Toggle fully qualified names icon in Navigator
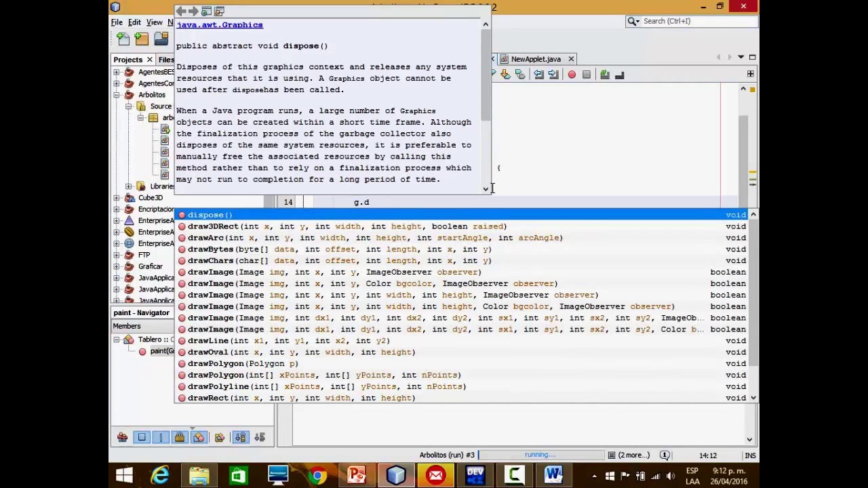The image size is (868, 488). click(x=220, y=437)
